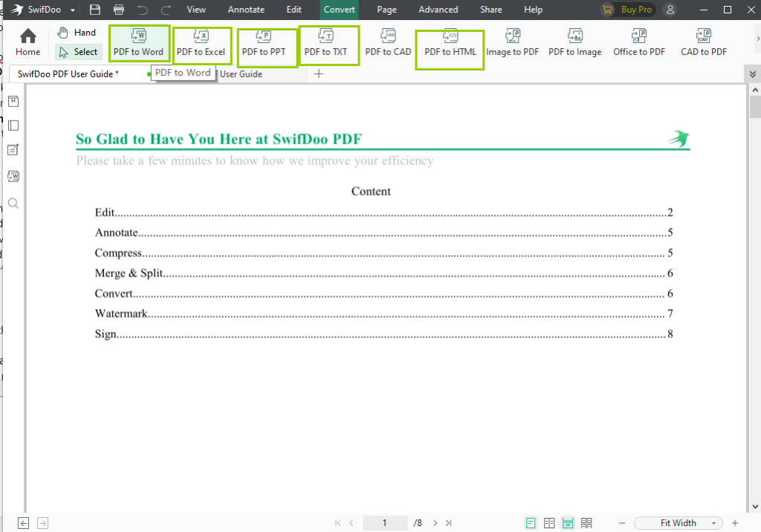761x532 pixels.
Task: Click the vertical scrollbar down arrow
Action: point(755,507)
